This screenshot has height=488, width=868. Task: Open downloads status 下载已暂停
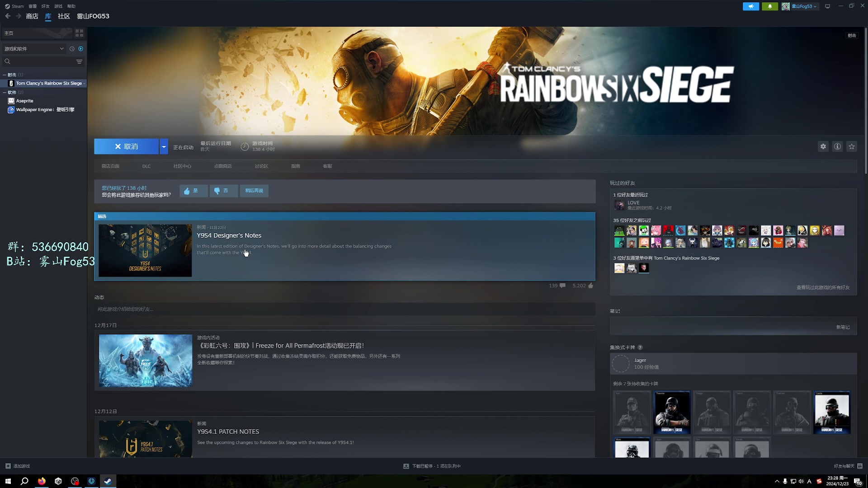[x=432, y=466]
